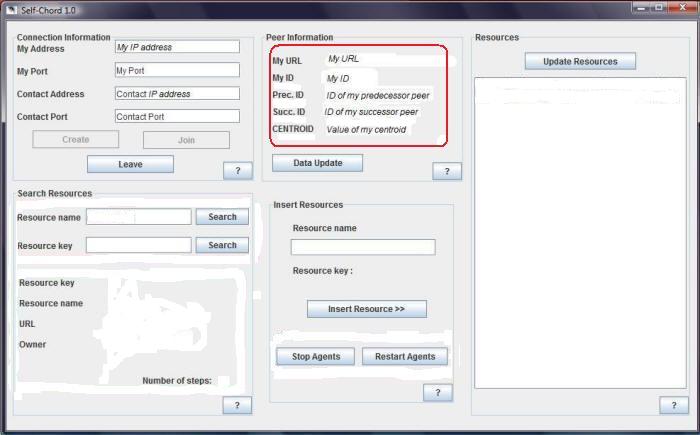
Task: Open help in the Insert Resources panel
Action: coord(437,393)
